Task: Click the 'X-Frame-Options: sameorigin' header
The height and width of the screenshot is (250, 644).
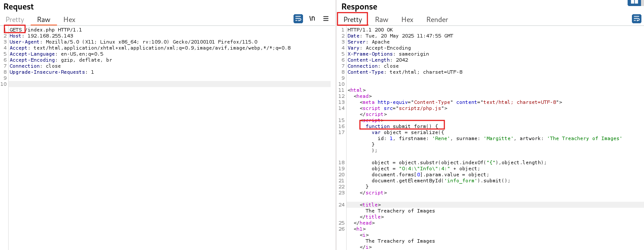Action: (388, 54)
